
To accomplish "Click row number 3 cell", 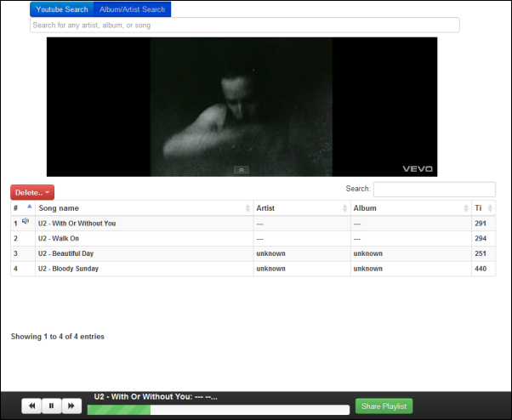I will tap(23, 253).
